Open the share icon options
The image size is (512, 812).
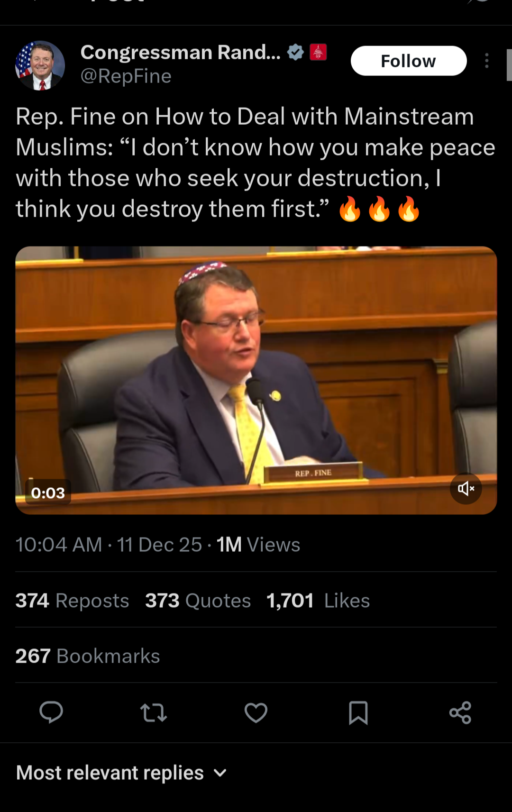point(460,712)
